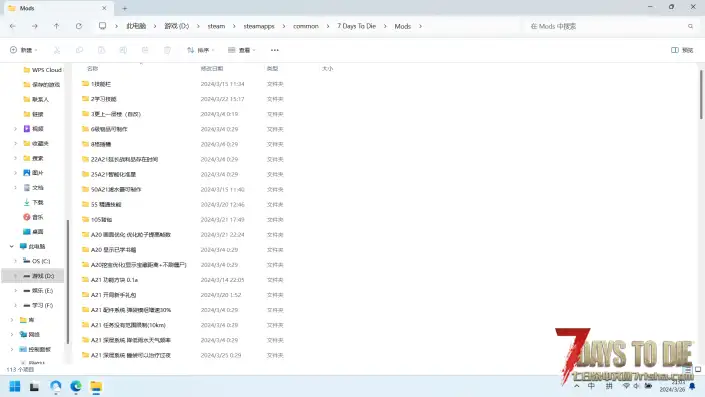Expand the 学习 (F:) drive node
Image resolution: width=705 pixels, height=397 pixels.
point(15,306)
